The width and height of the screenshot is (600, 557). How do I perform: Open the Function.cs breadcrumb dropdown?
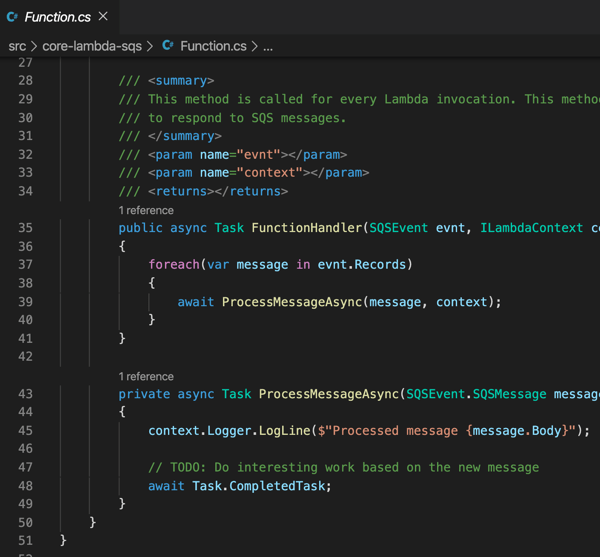[213, 46]
